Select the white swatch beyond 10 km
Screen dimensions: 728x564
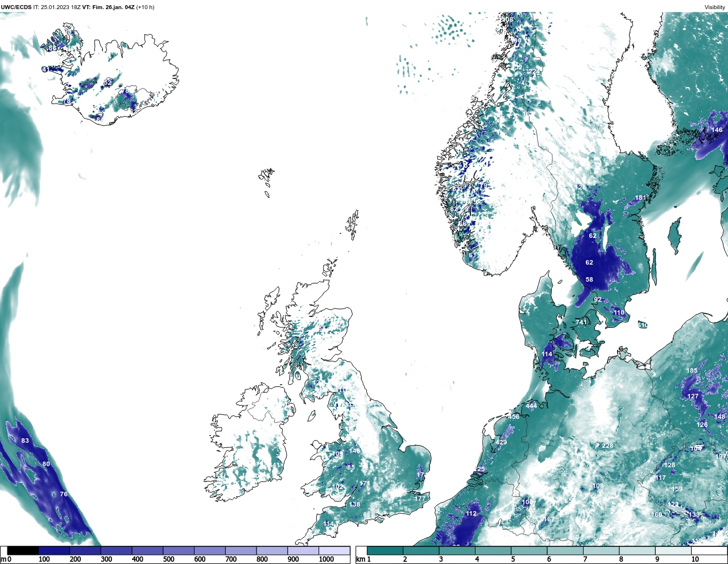click(708, 551)
